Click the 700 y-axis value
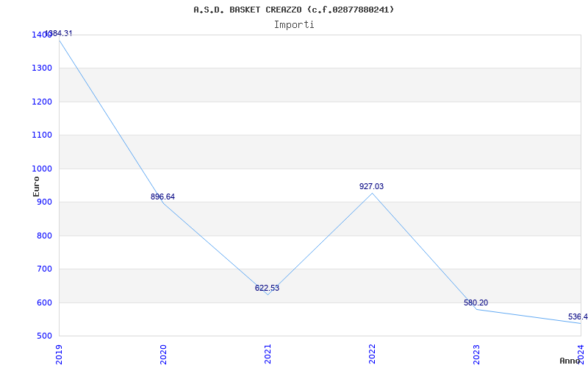Viewport: 588px width, 368px height. pyautogui.click(x=44, y=269)
